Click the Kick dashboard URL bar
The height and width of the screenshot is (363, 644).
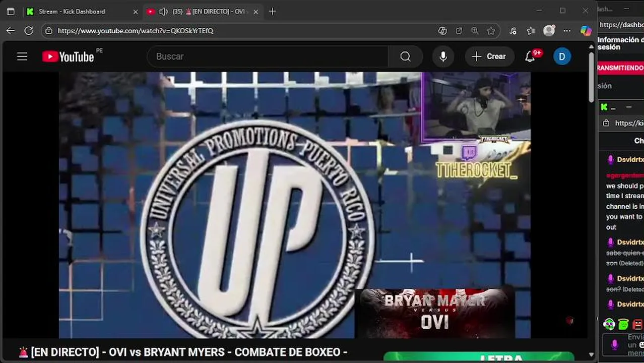[x=621, y=24]
